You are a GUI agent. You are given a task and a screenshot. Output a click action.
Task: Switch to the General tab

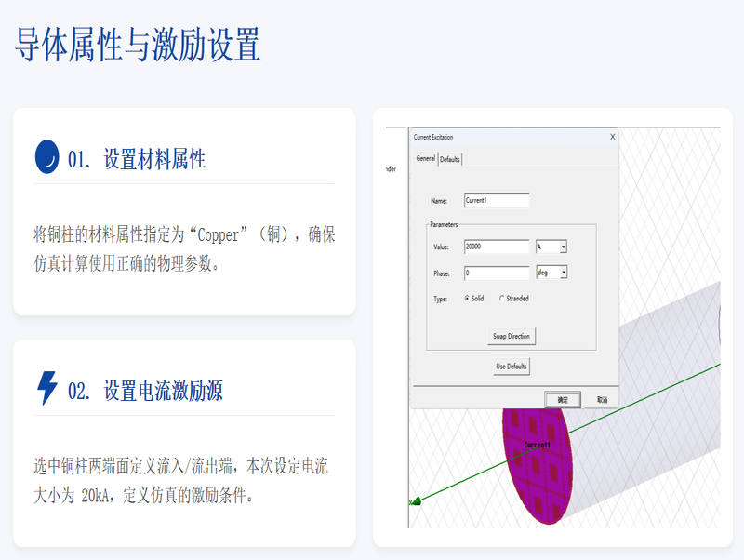[x=425, y=159]
